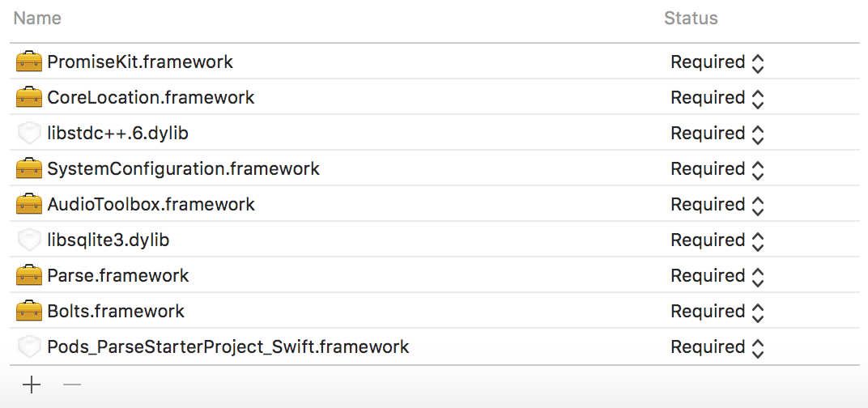
Task: Click the Bolts.framework toolbox icon
Action: click(x=29, y=312)
